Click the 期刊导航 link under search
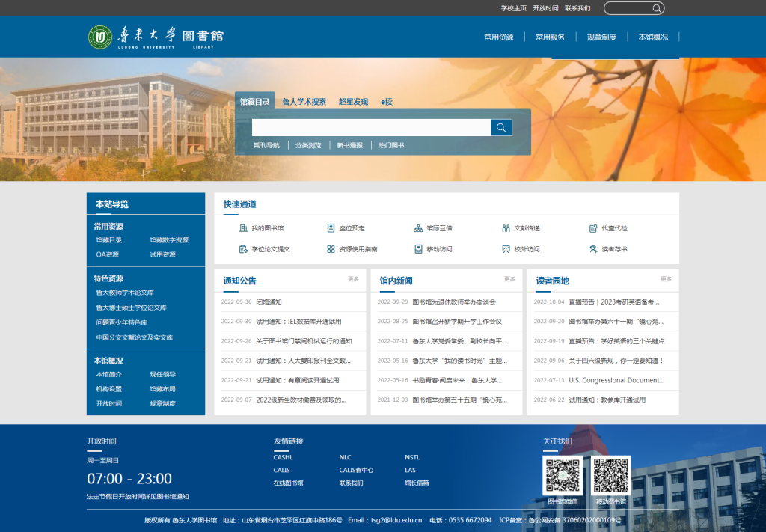This screenshot has height=532, width=766. 266,145
